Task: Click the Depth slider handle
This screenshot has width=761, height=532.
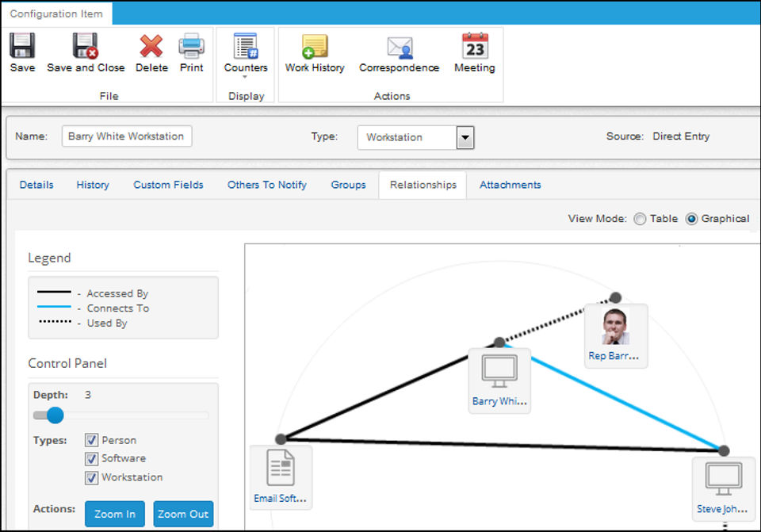Action: pyautogui.click(x=55, y=415)
